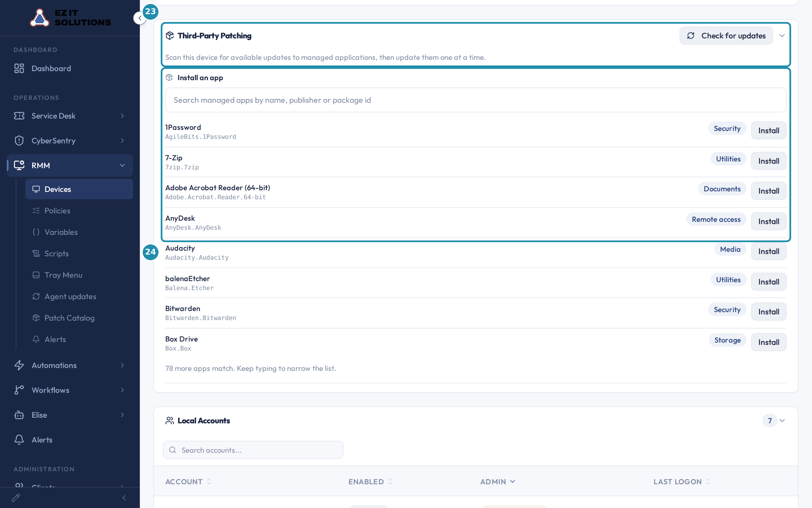Click the Remote access tag on AnyDesk
The width and height of the screenshot is (812, 508).
point(716,219)
